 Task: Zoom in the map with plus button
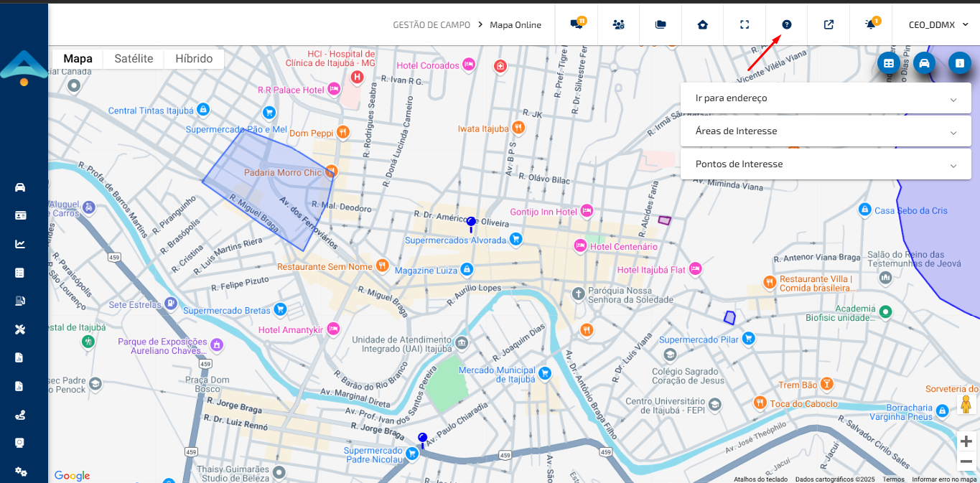(x=966, y=441)
